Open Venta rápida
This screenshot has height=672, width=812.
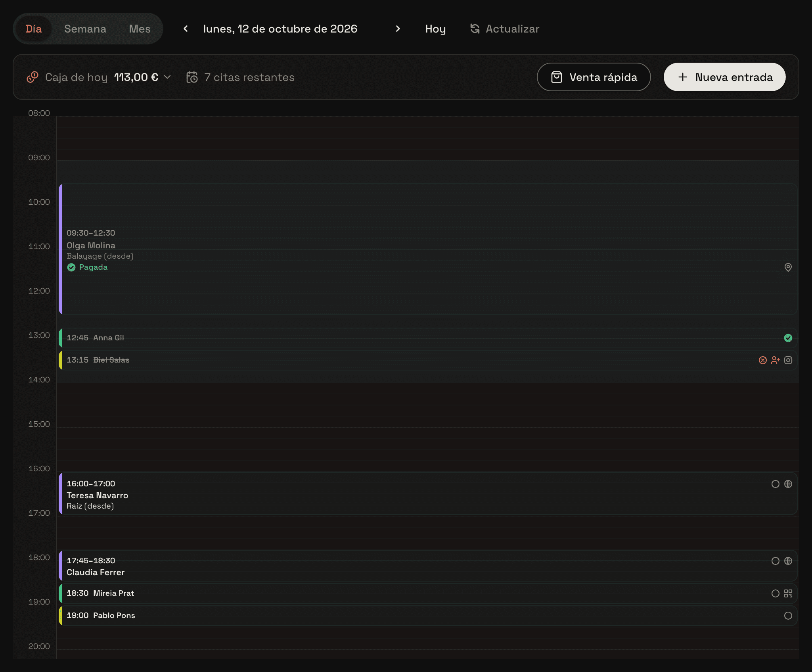pyautogui.click(x=594, y=77)
